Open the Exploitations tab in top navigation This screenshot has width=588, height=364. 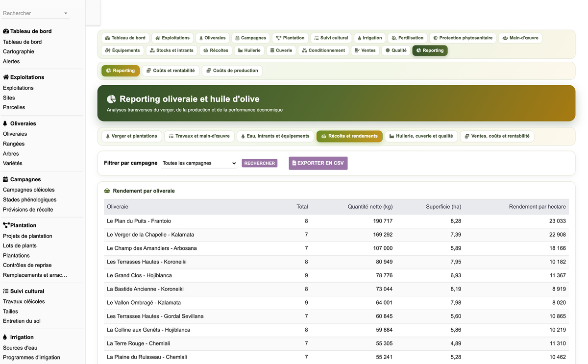pyautogui.click(x=172, y=38)
